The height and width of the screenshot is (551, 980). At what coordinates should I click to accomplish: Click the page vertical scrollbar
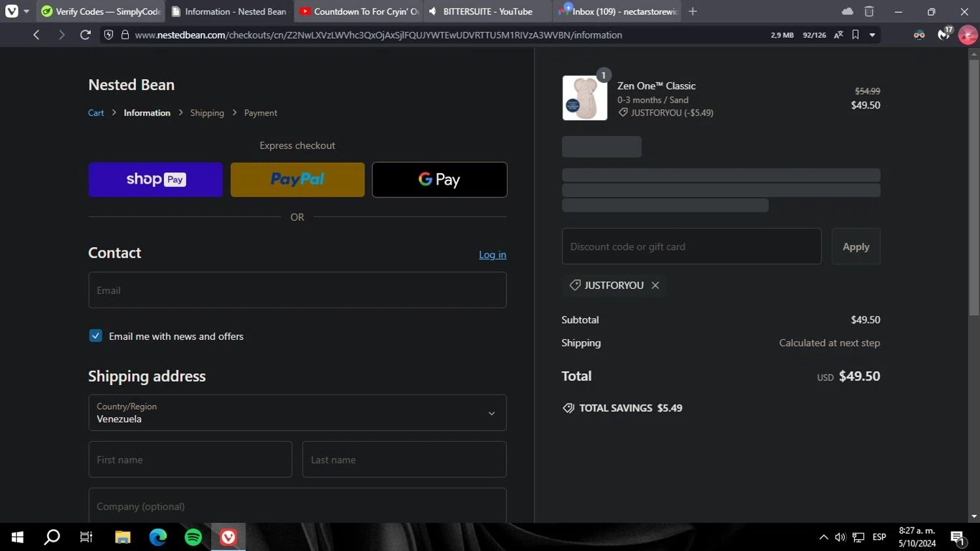coord(973,186)
